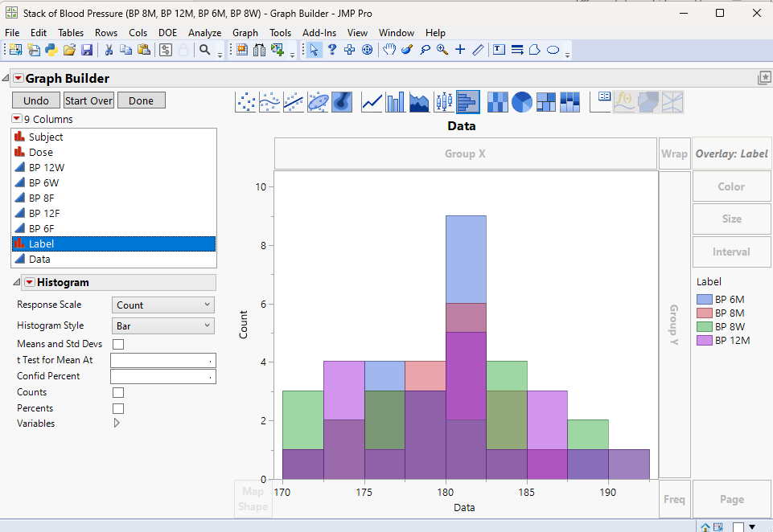The height and width of the screenshot is (532, 773).
Task: Click the Overlay: Label drop zone
Action: point(732,153)
